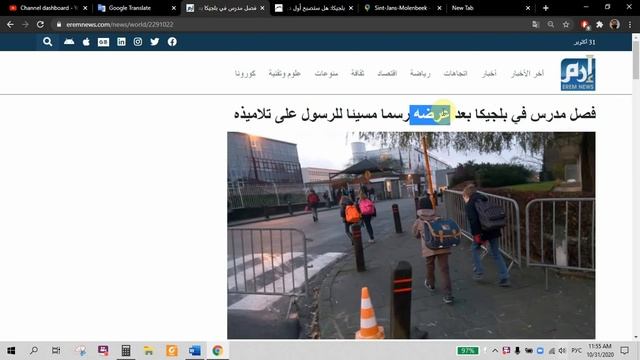Open the site search magnifier icon
This screenshot has width=640, height=360.
47,42
